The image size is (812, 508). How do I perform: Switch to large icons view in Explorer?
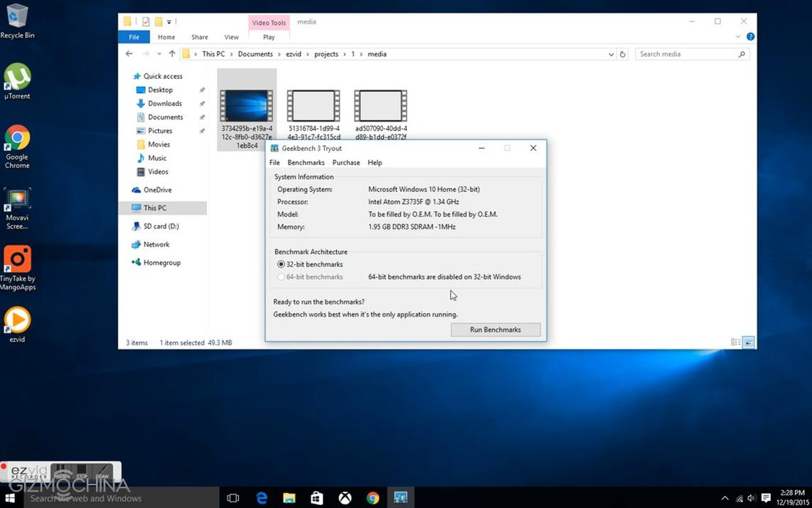pyautogui.click(x=749, y=342)
